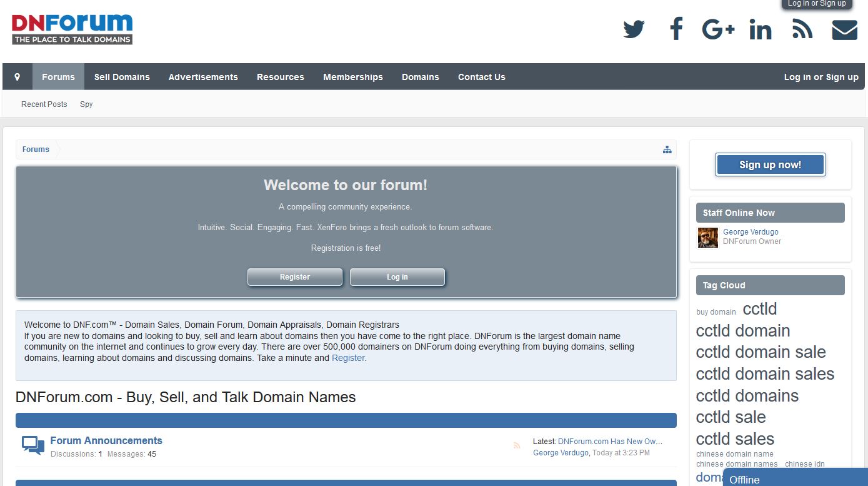Open the Sell Domains menu item
The width and height of the screenshot is (868, 486).
[122, 77]
